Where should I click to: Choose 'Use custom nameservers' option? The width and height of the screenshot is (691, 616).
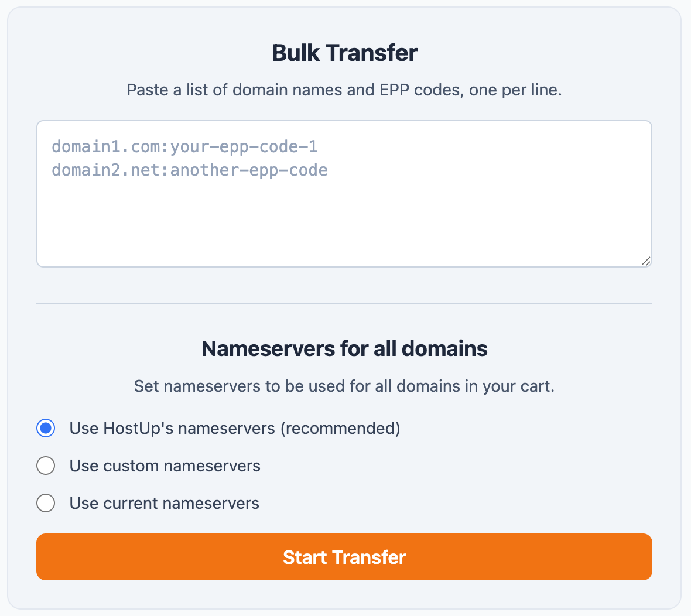(45, 466)
